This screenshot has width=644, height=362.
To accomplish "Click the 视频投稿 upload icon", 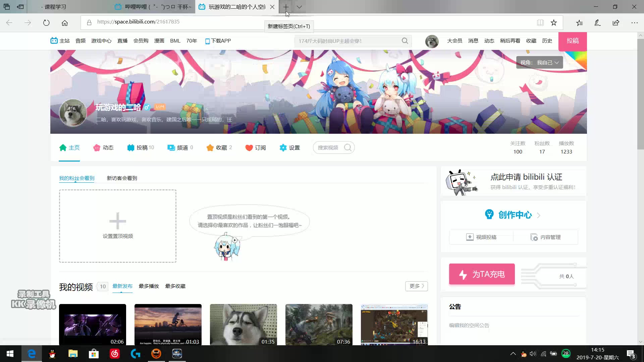I will point(470,237).
